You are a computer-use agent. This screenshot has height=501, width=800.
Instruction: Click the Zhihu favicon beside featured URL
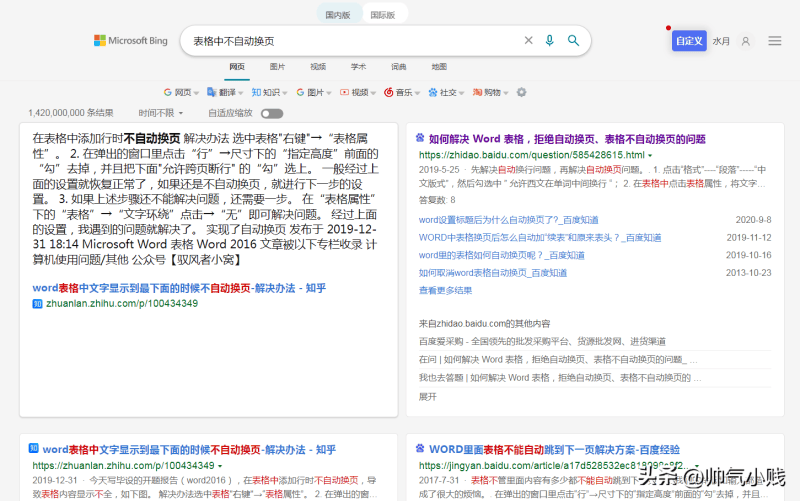(37, 304)
